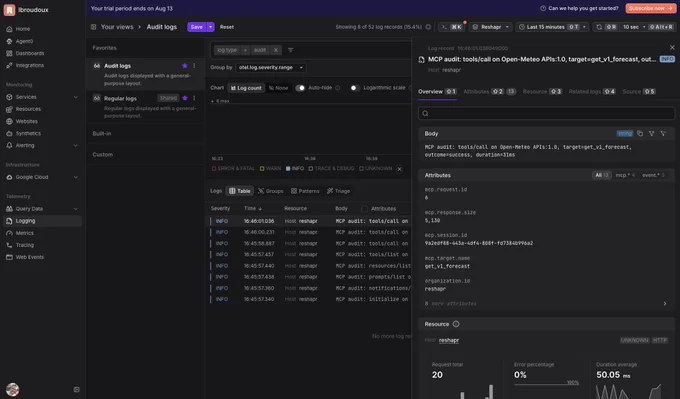This screenshot has height=399, width=680.
Task: Click the Logging sidebar item
Action: pos(42,221)
